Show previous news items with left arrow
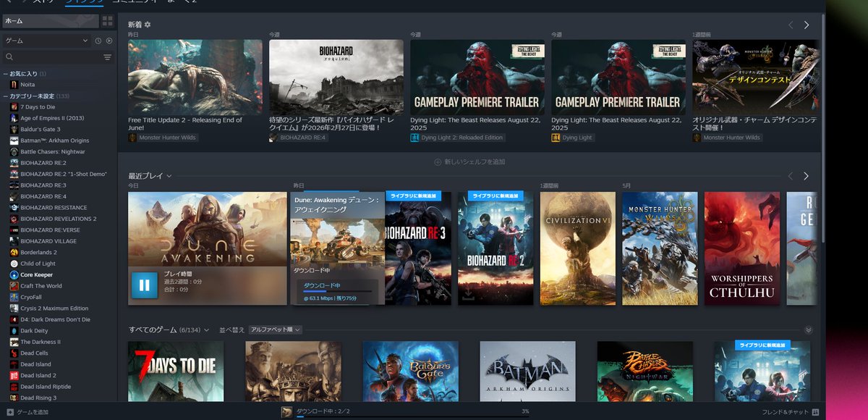The height and width of the screenshot is (420, 868). 791,25
